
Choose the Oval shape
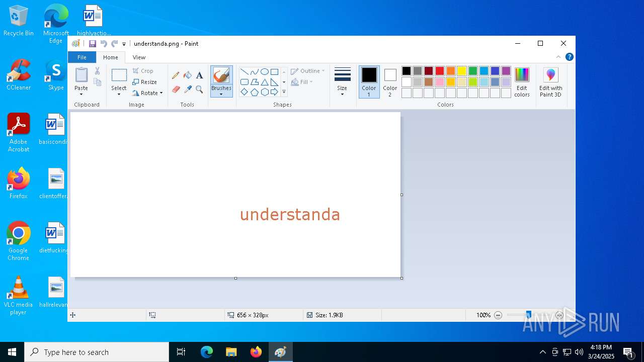(x=264, y=71)
